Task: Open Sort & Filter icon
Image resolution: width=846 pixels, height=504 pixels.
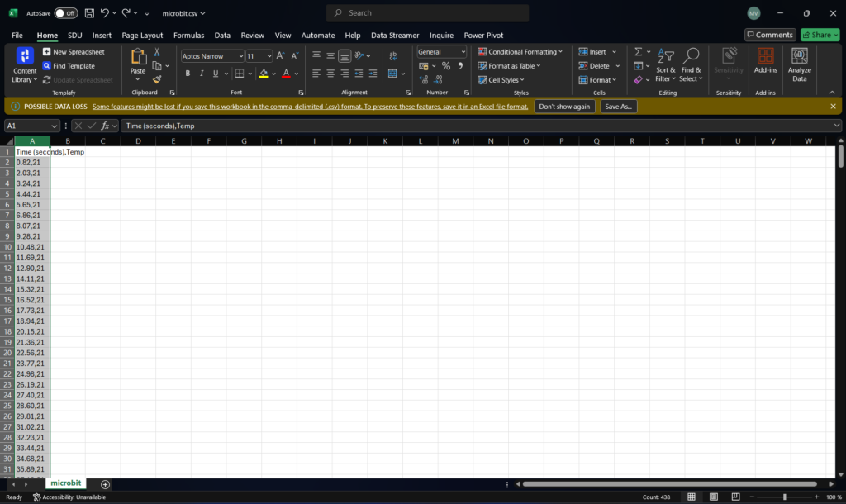Action: 666,56
